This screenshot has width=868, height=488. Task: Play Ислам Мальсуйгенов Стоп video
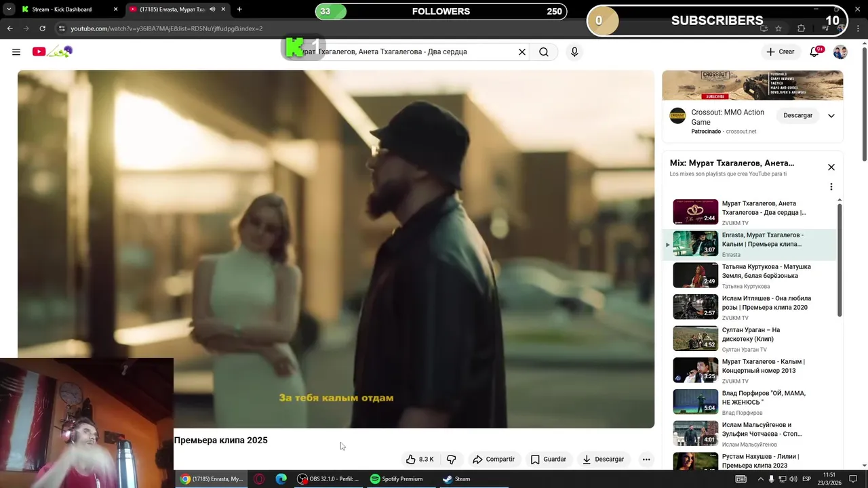(749, 434)
